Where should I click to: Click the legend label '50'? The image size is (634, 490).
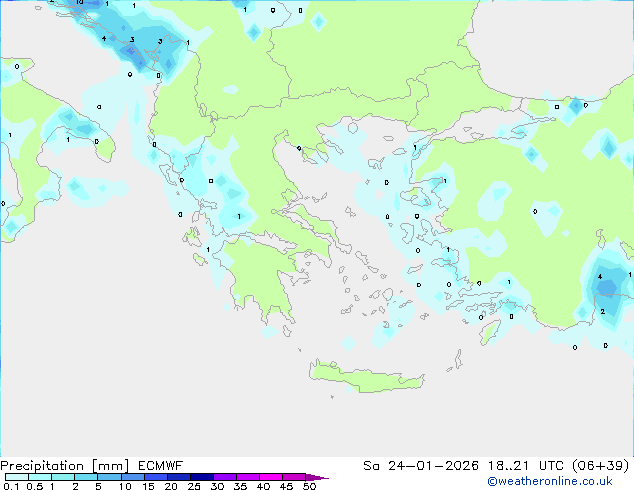pyautogui.click(x=309, y=486)
